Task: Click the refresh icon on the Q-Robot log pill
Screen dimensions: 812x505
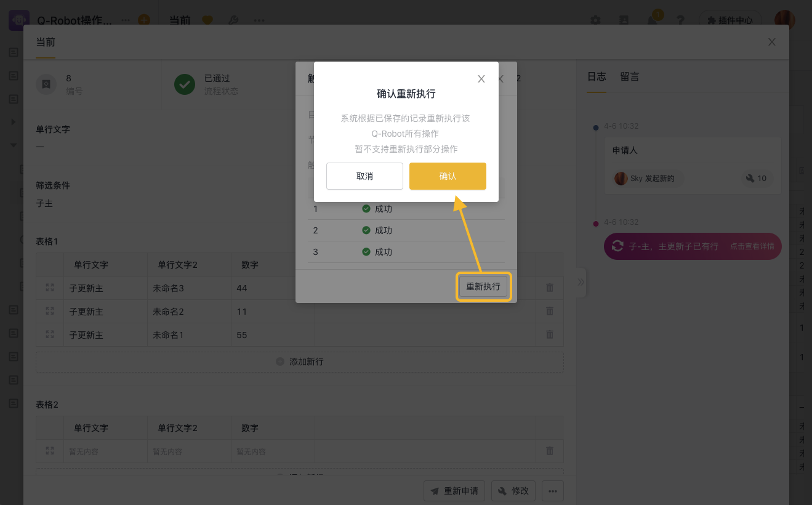Action: pyautogui.click(x=617, y=246)
